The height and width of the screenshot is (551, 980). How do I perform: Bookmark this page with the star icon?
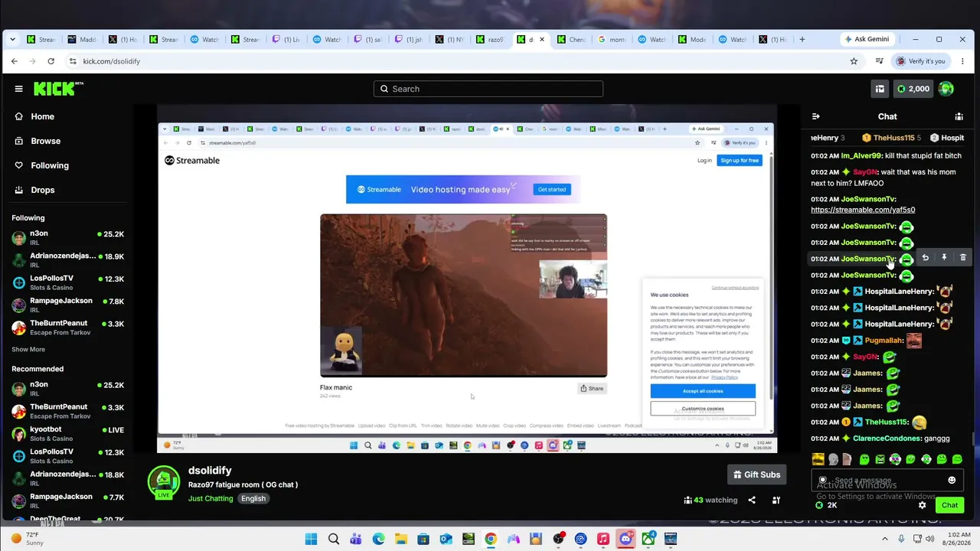tap(854, 61)
